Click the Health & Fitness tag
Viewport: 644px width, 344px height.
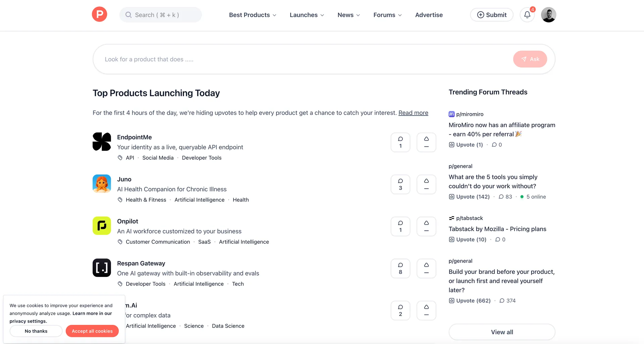click(x=146, y=200)
